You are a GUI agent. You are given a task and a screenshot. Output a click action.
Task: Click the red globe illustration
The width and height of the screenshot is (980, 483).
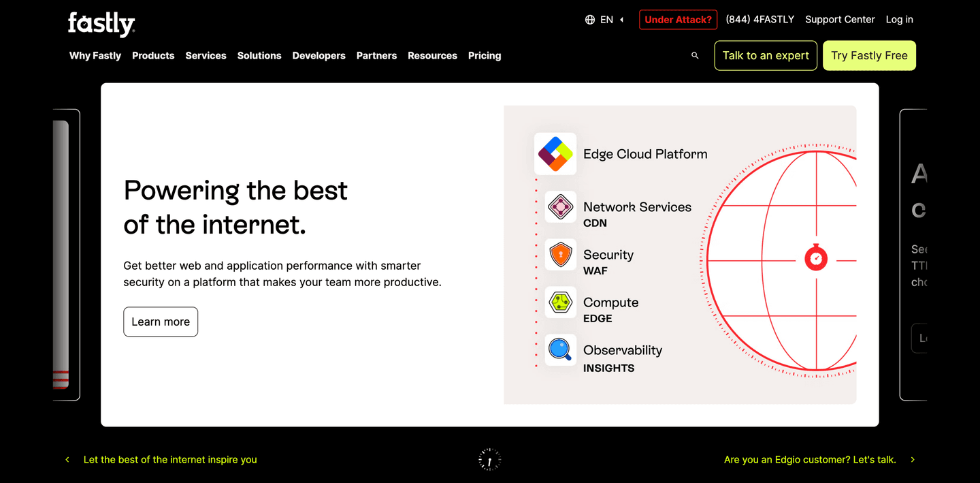point(778,260)
